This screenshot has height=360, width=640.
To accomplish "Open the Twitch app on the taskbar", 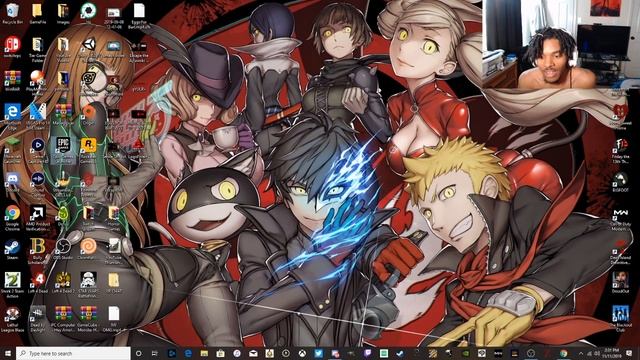I will (x=367, y=353).
